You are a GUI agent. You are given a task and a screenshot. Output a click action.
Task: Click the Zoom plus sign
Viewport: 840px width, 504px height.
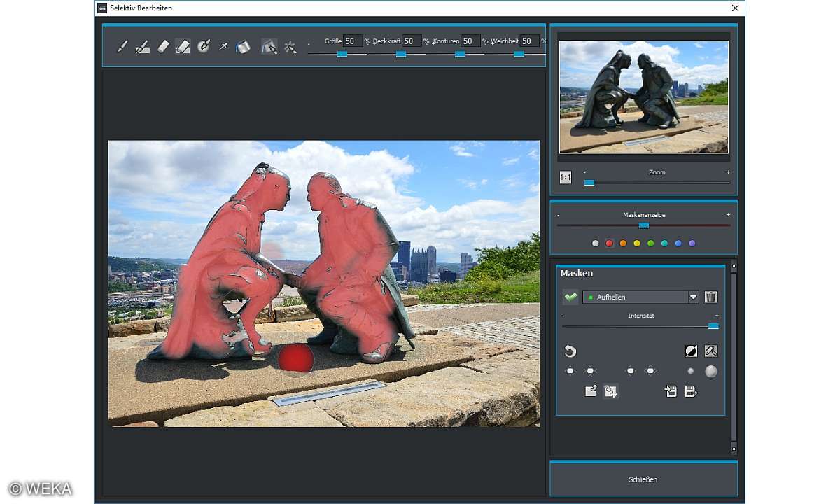click(x=728, y=172)
